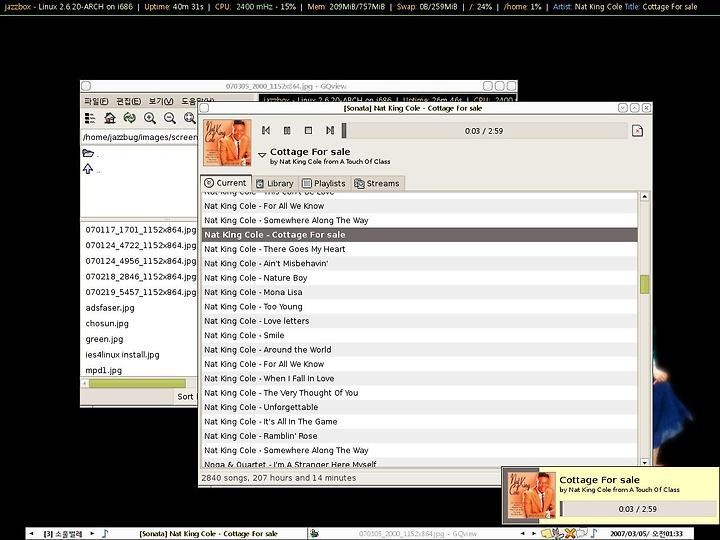Click the 2840 songs status bar text
Image resolution: width=720 pixels, height=540 pixels.
click(278, 478)
